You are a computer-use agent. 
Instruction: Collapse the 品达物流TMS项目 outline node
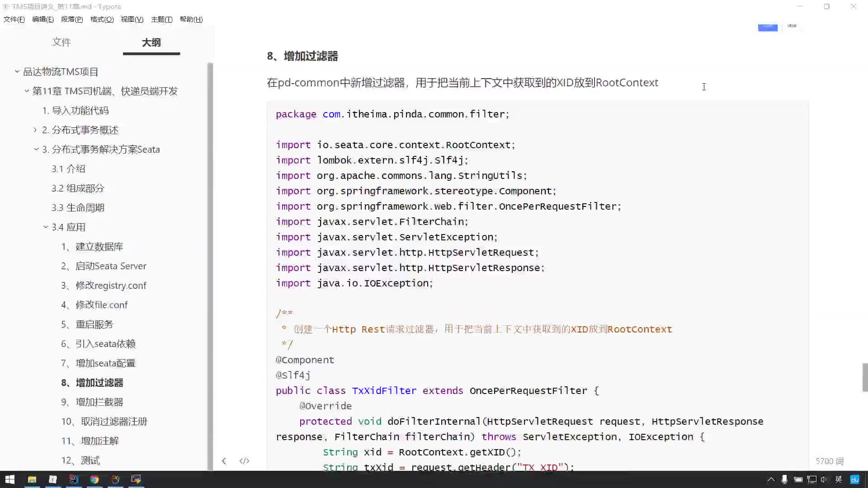[x=17, y=71]
